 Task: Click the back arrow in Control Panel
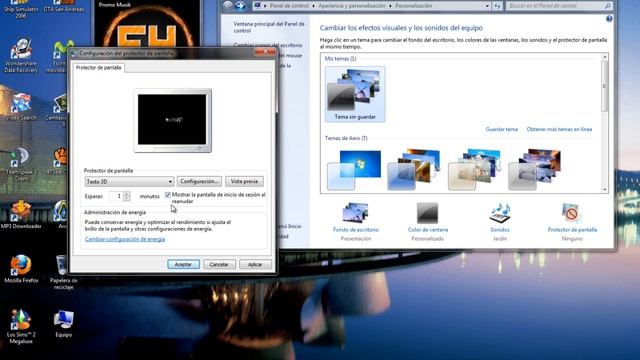[228, 5]
